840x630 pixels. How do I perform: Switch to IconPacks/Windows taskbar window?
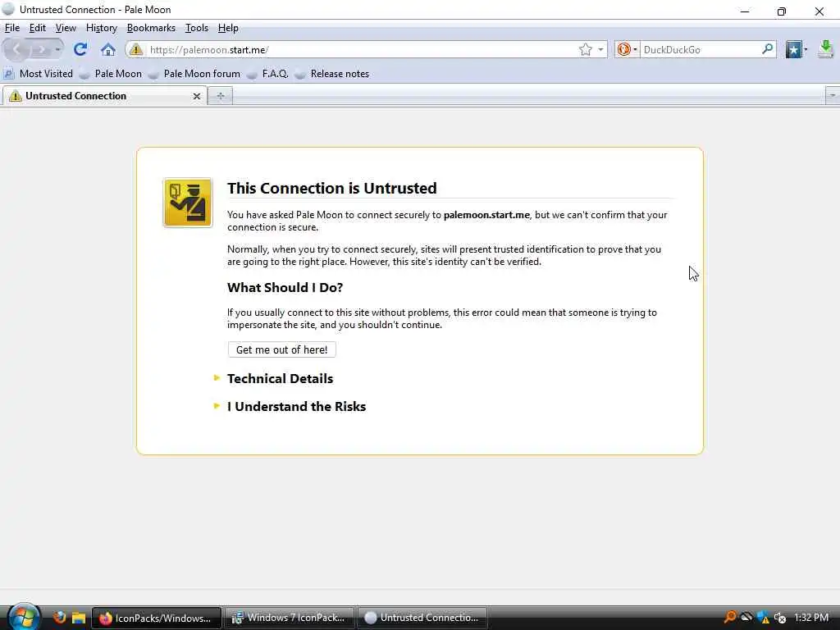coord(157,618)
